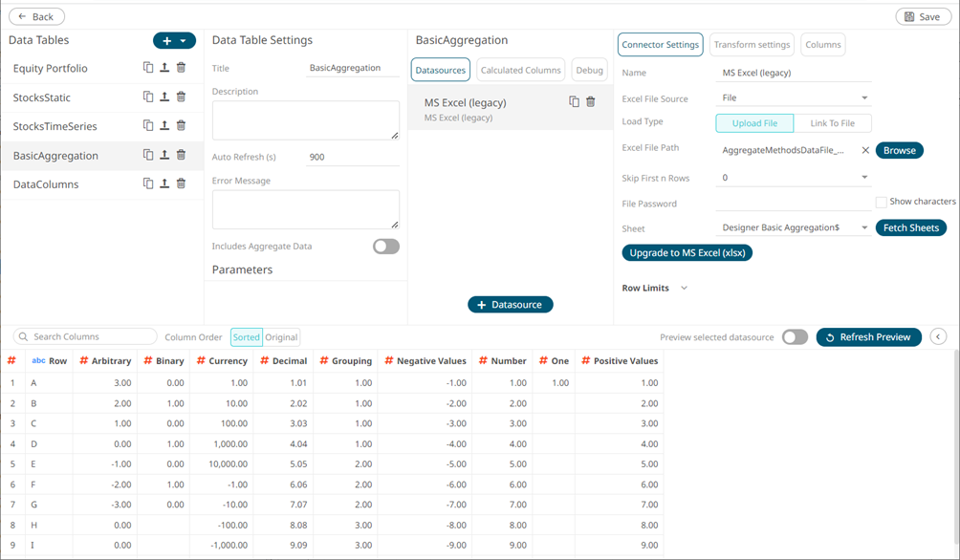This screenshot has height=560, width=960.
Task: Enable Preview selected datasource toggle
Action: point(795,336)
